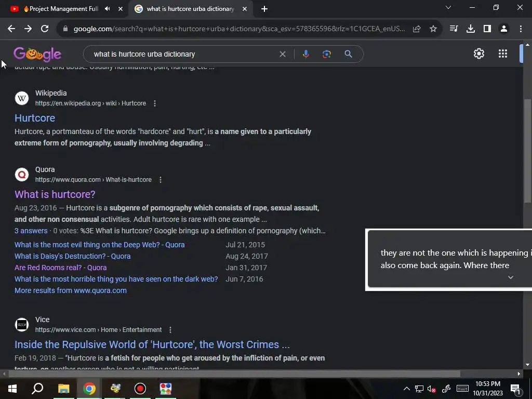The height and width of the screenshot is (399, 532).
Task: Open the Chrome profile avatar
Action: pyautogui.click(x=504, y=29)
